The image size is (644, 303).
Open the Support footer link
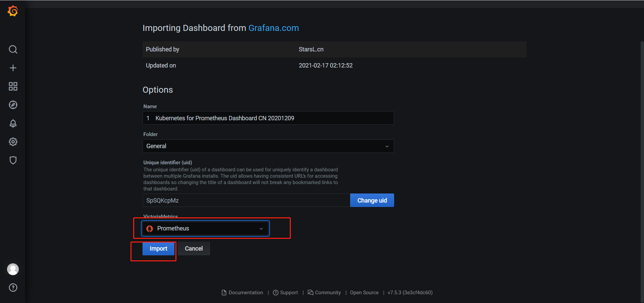(x=285, y=293)
